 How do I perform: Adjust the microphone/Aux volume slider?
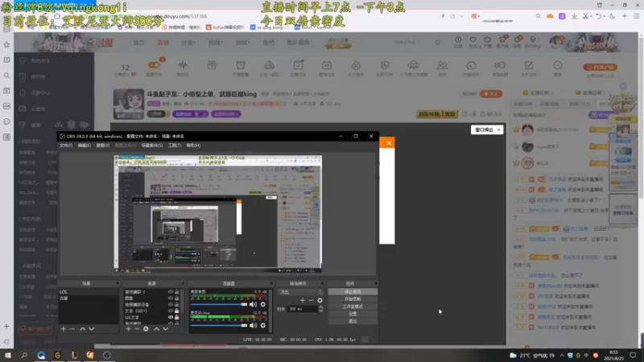[219, 325]
